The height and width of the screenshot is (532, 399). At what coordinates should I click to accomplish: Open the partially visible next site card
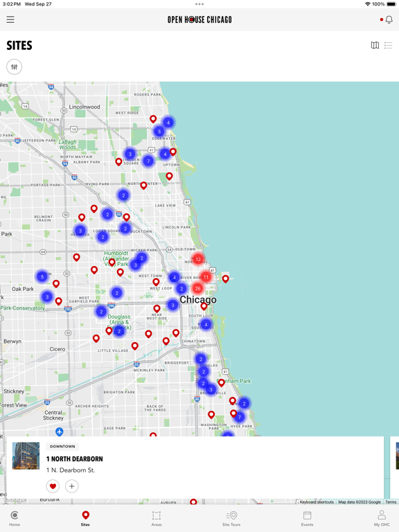[395, 468]
